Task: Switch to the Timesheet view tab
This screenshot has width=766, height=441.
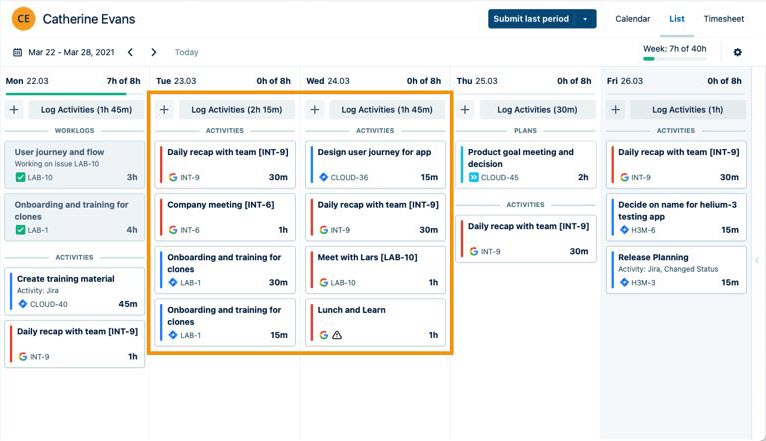Action: (x=723, y=19)
